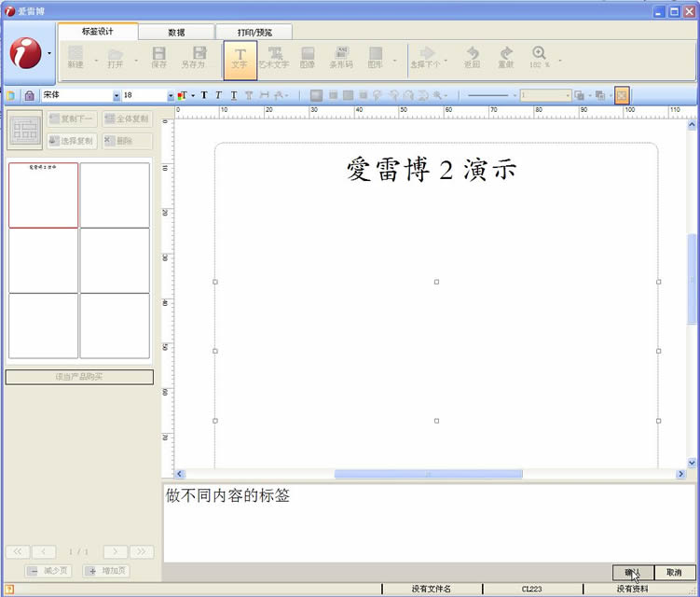Switch to the 打印/预览 tab
Screen dimensions: 700x597
click(254, 32)
